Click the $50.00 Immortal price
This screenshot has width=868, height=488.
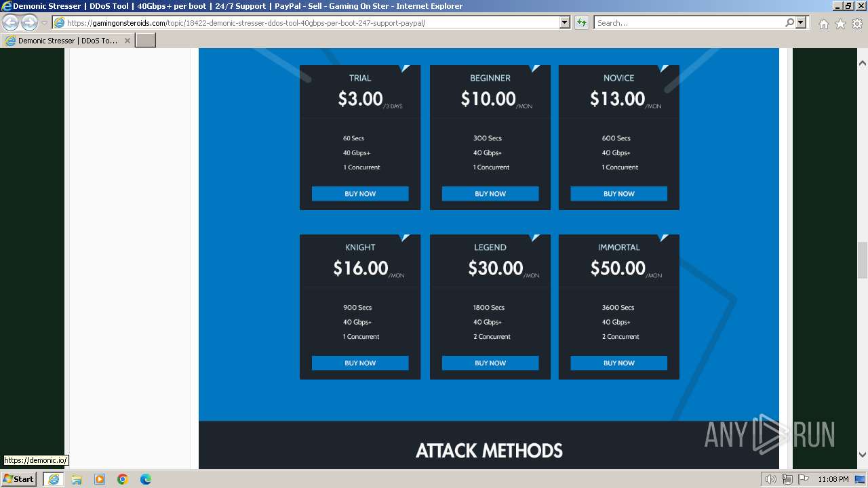pos(618,268)
